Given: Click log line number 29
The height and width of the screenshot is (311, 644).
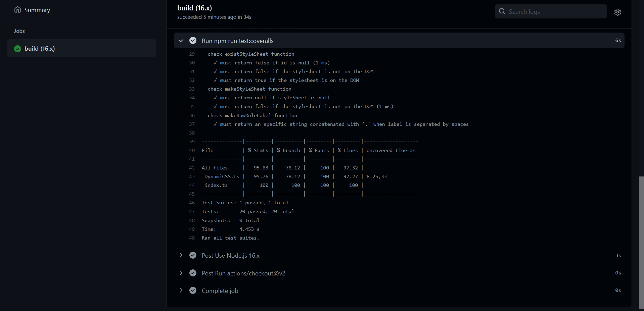Looking at the screenshot, I should [192, 54].
